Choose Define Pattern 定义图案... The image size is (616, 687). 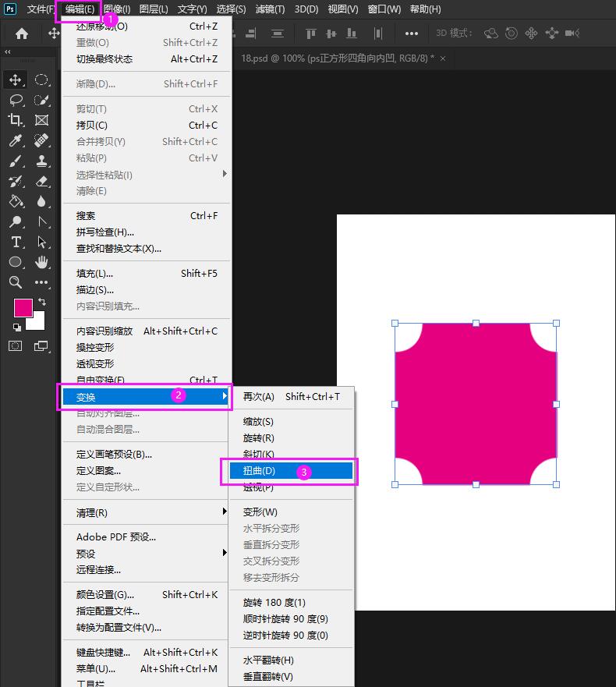pyautogui.click(x=147, y=470)
